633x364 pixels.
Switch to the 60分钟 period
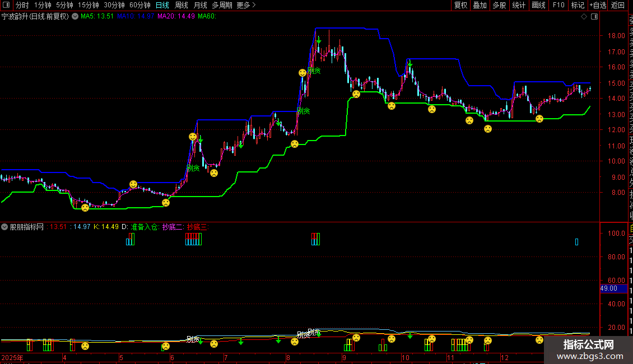pos(139,5)
